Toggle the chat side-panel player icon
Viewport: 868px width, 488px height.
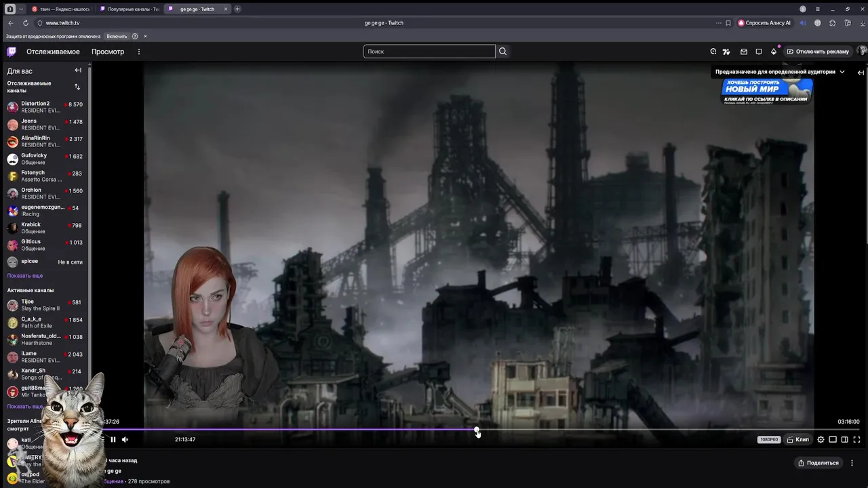pos(845,439)
